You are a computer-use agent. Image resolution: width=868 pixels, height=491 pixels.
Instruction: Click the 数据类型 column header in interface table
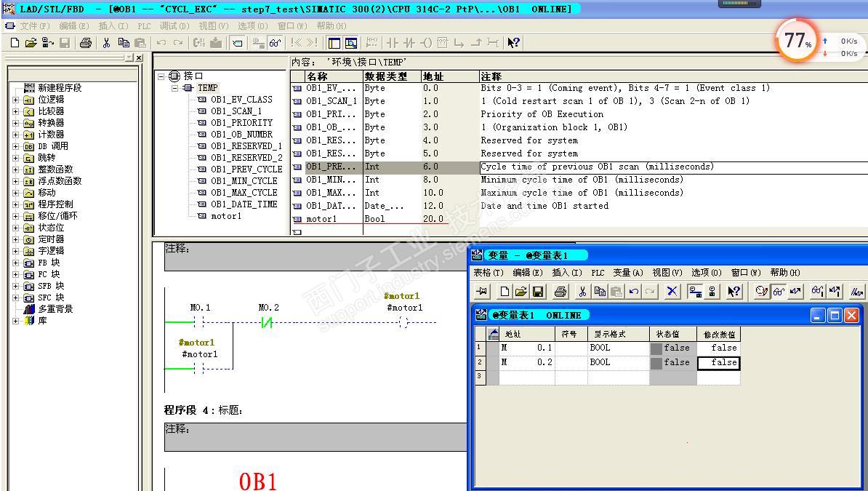pyautogui.click(x=392, y=76)
